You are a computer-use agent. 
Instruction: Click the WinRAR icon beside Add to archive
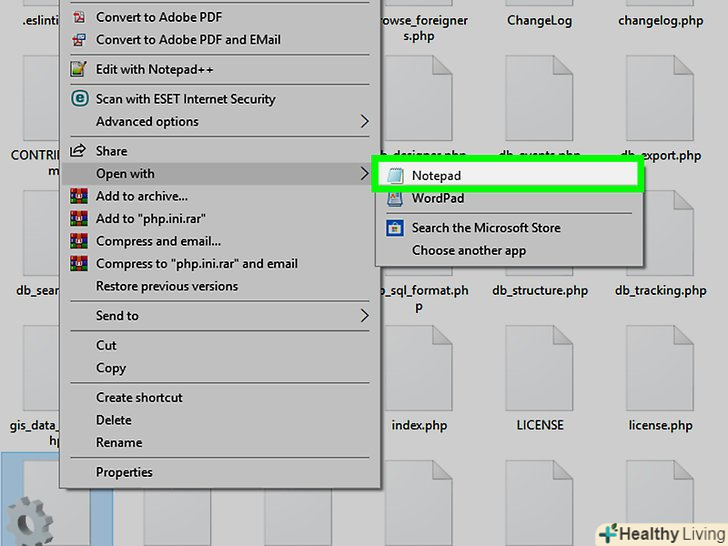[x=79, y=196]
